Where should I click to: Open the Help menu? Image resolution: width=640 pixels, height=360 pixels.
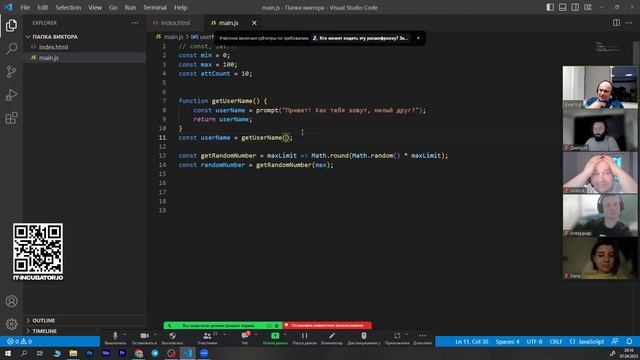180,7
